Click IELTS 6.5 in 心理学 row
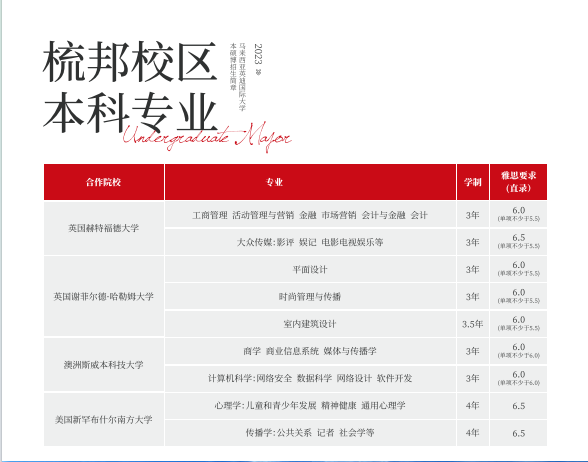The width and height of the screenshot is (588, 462). (x=519, y=406)
